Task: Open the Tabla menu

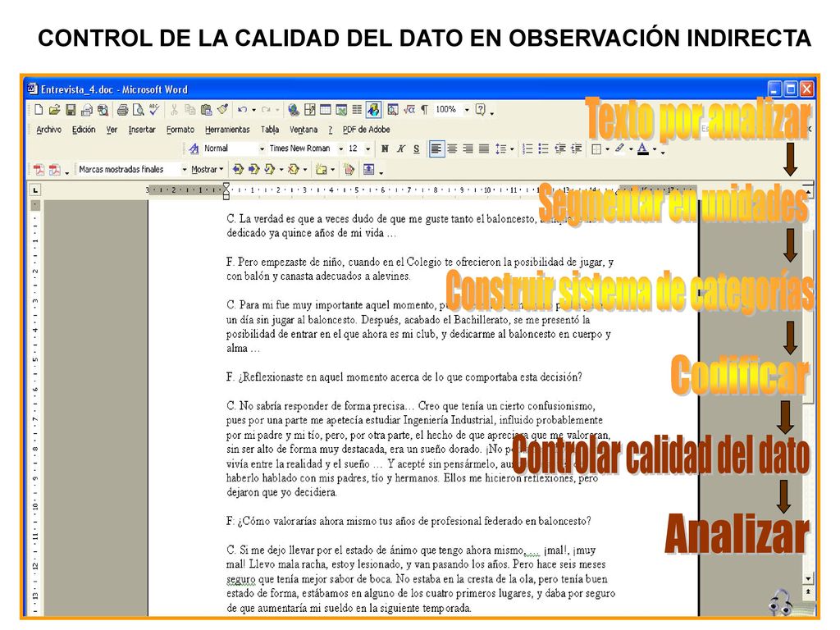Action: click(269, 130)
